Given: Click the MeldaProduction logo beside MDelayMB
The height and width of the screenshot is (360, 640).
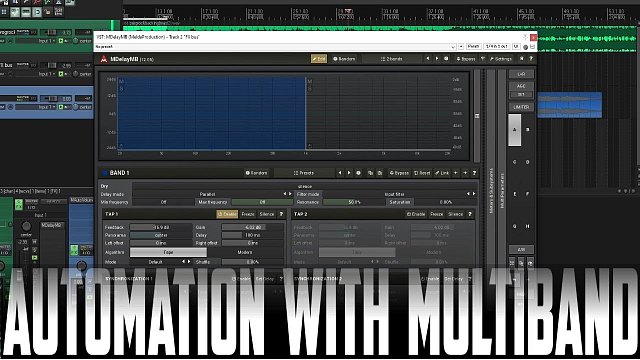Looking at the screenshot, I should coord(104,59).
